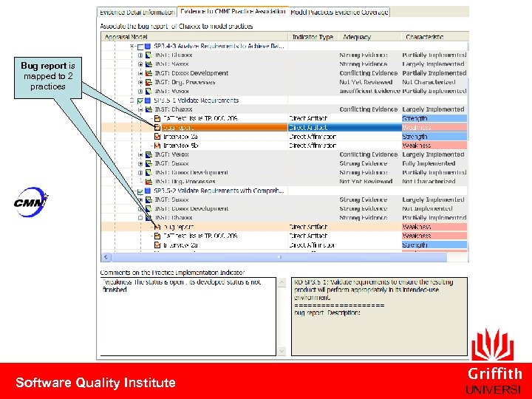This screenshot has height=399, width=532.
Task: Click INST: Saxxx icon under SP3.5-2
Action: [149, 199]
